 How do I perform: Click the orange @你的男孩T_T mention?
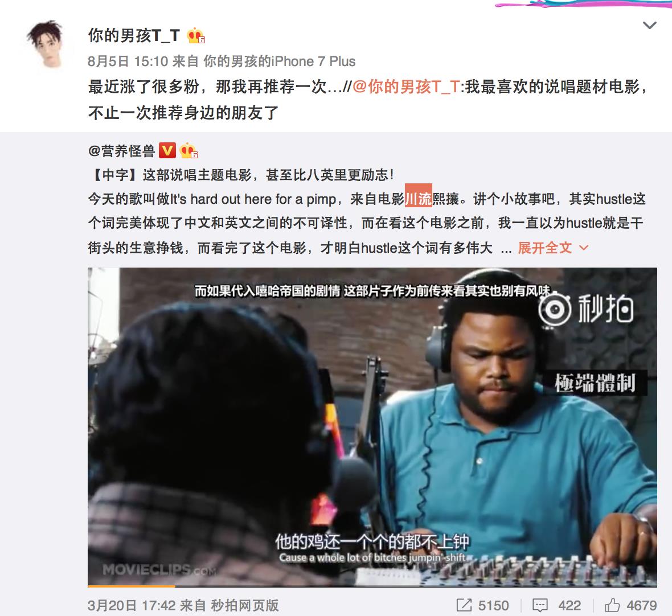click(x=406, y=87)
